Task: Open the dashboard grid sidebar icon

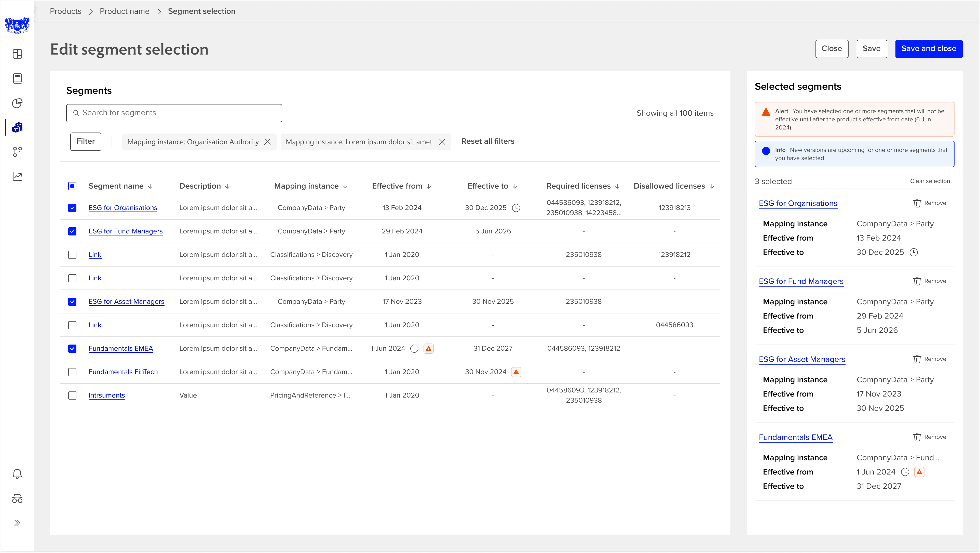Action: (x=18, y=54)
